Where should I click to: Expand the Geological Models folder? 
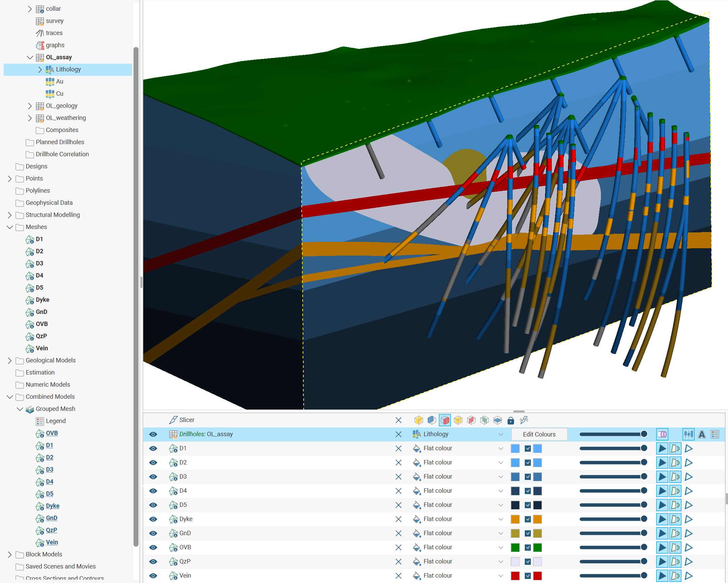coord(9,361)
